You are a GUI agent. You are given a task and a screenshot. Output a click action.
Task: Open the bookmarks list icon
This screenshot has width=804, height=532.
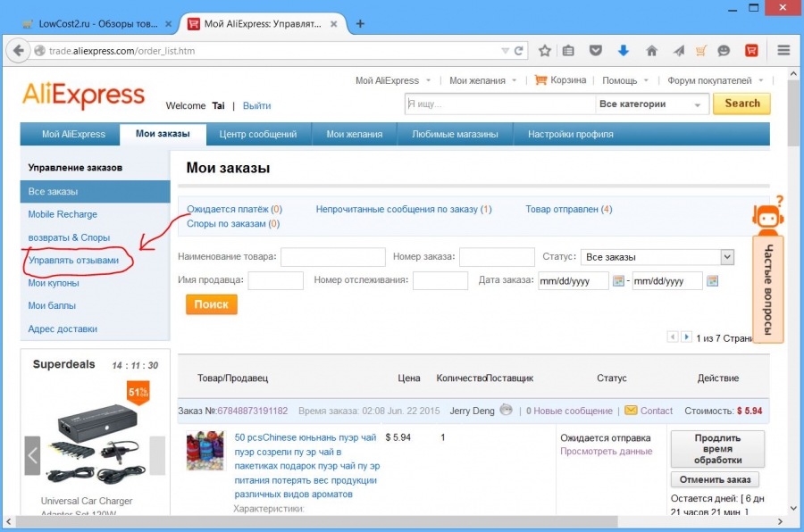[x=568, y=51]
